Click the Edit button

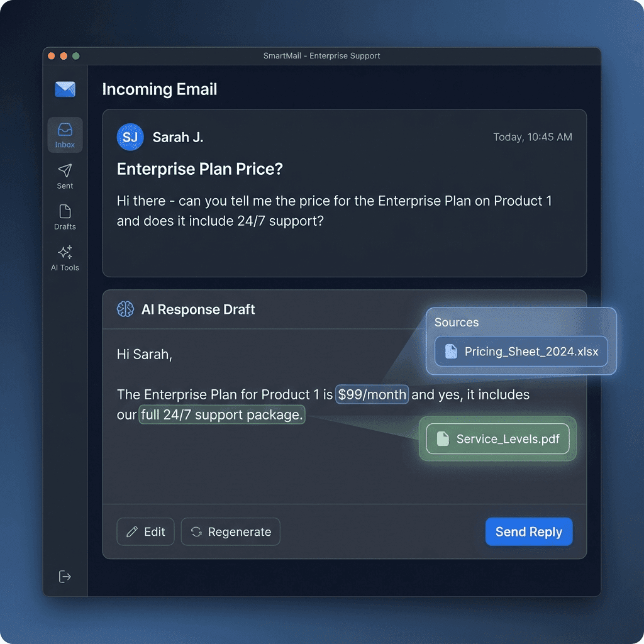pyautogui.click(x=146, y=532)
